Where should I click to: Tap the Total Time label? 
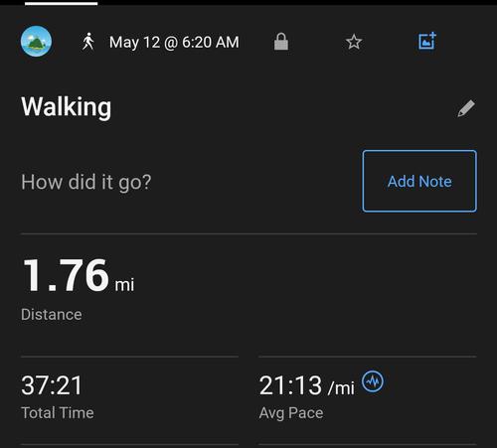(x=58, y=413)
